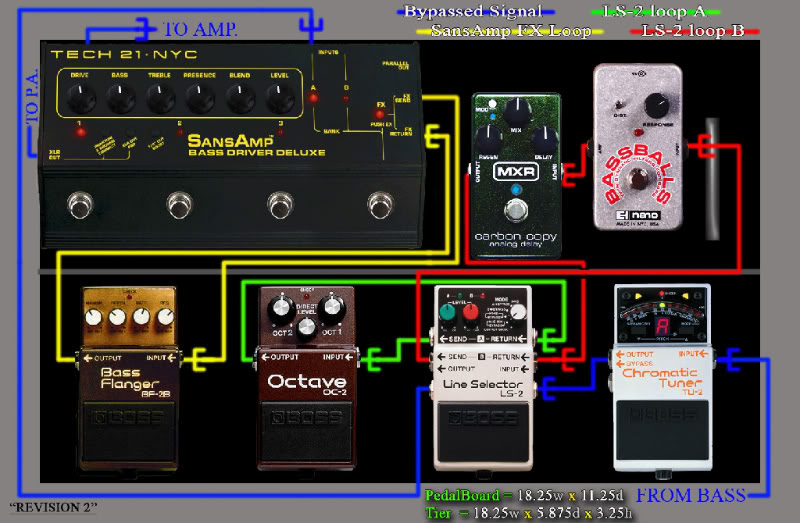The image size is (800, 523).
Task: Turn the SansAmp Drive knob
Action: 80,98
